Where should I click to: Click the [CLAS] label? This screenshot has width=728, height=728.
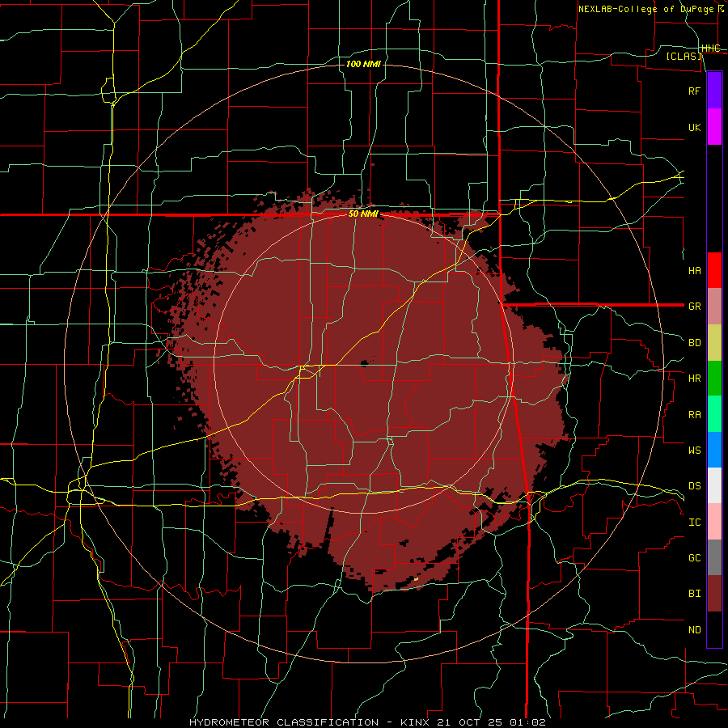684,56
